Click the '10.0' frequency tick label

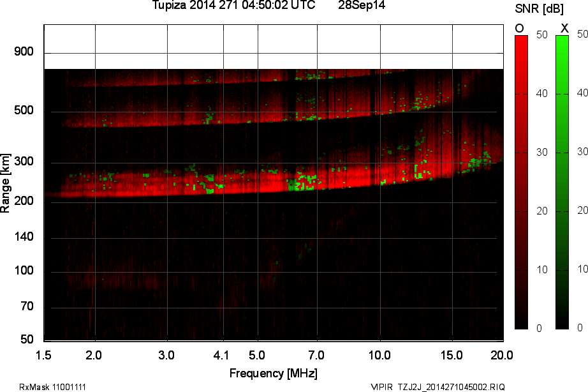tap(379, 355)
